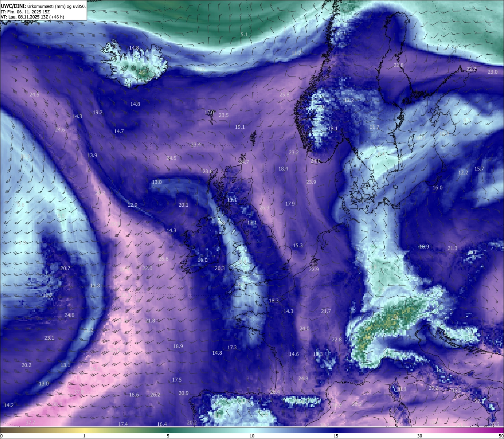Screen dimensions: 504x439
Task: Click the 18.9 value on the map
Action: click(178, 346)
